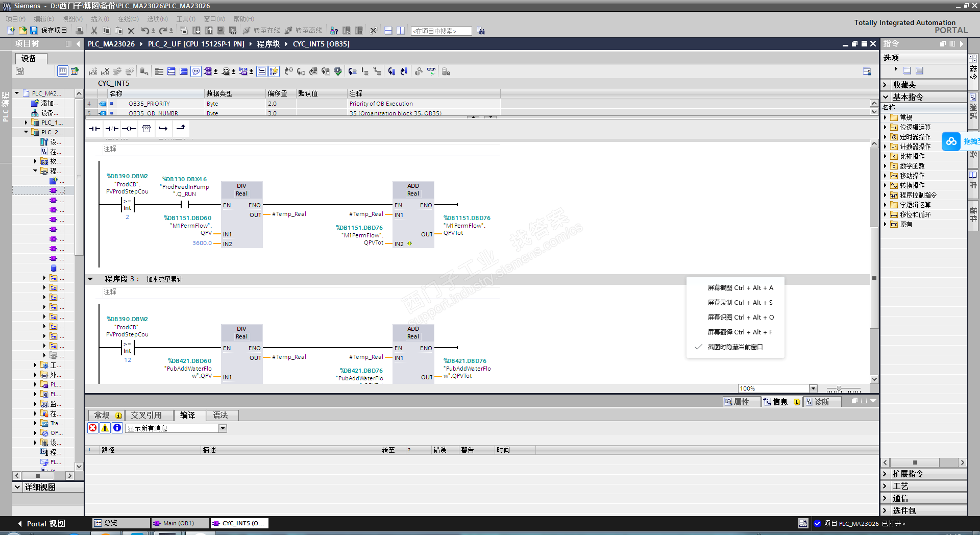
Task: Click the delete network icon in the editor toolbar
Action: (105, 71)
